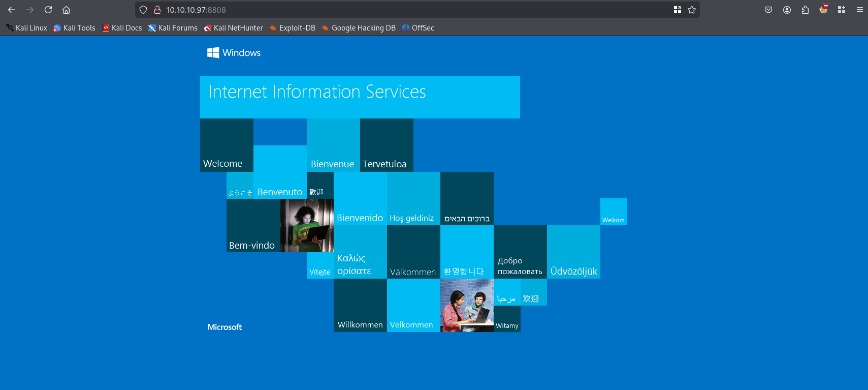Click the Windows logo at page top

pyautogui.click(x=234, y=52)
